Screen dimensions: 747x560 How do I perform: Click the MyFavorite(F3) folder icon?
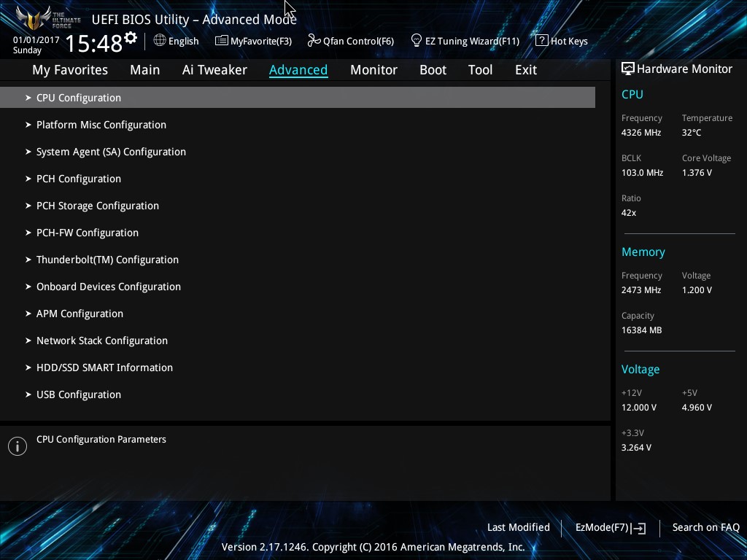(222, 41)
